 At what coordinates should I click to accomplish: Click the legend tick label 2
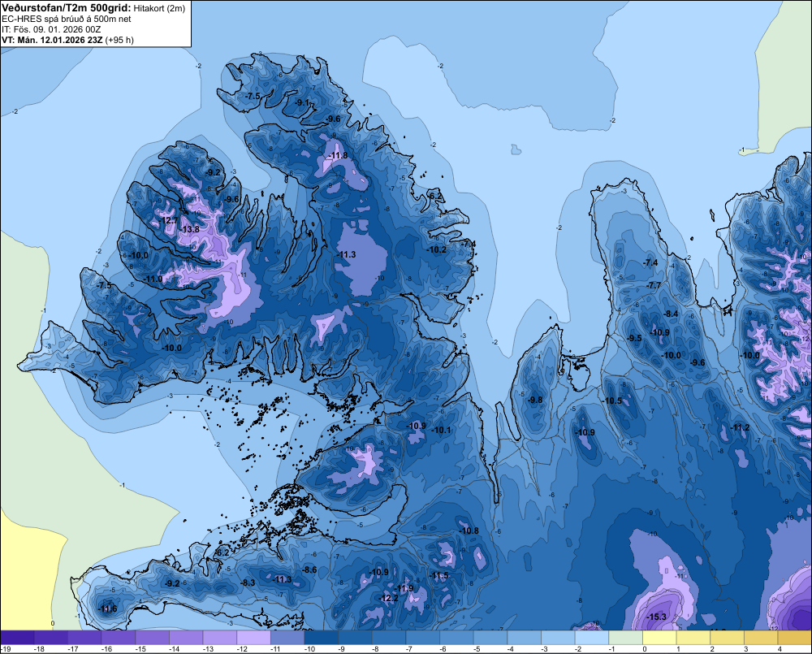click(712, 649)
